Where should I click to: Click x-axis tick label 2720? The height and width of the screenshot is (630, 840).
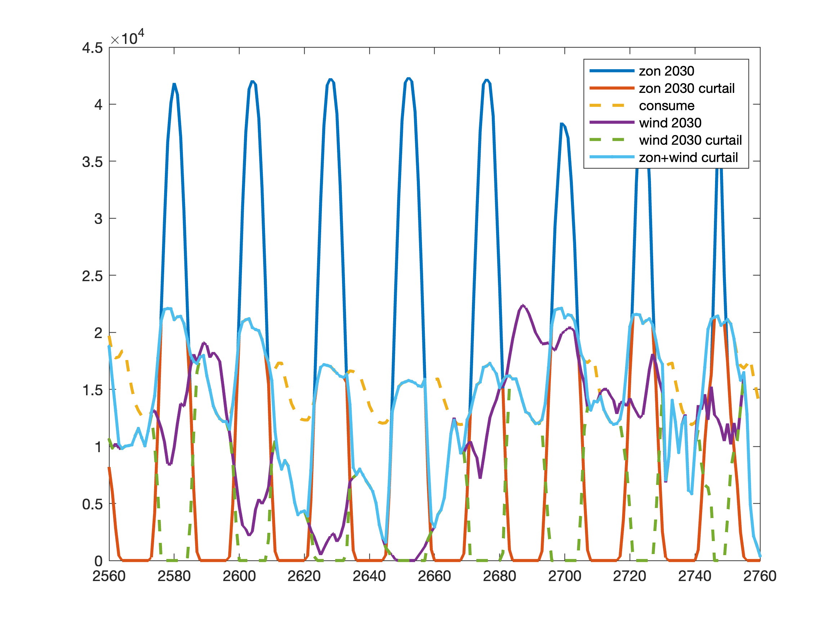(630, 576)
